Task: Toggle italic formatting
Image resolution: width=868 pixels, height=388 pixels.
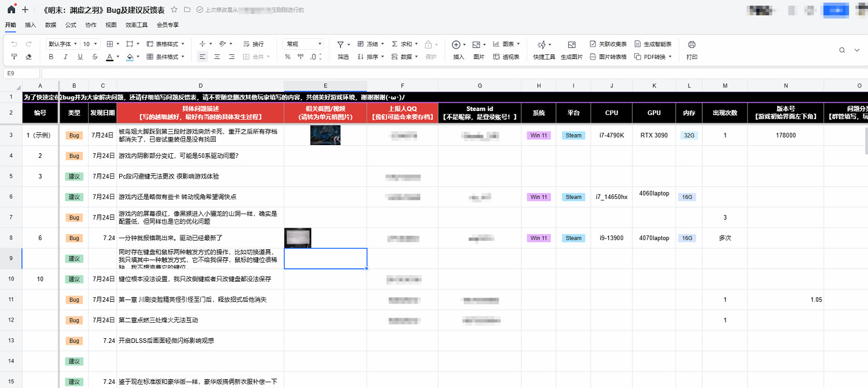Action: tap(65, 57)
